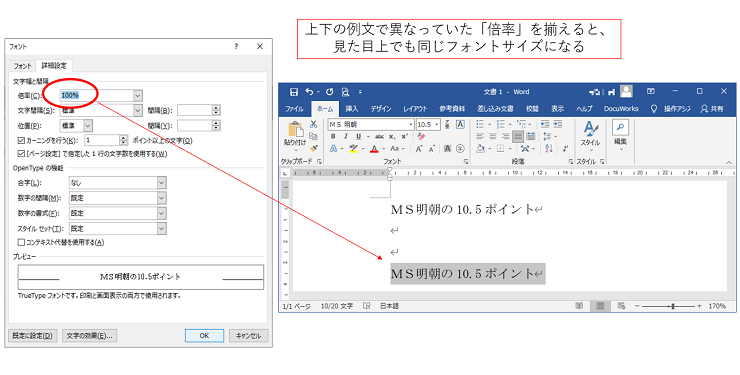
Task: Open the デザイン ribbon tab
Action: coord(380,108)
